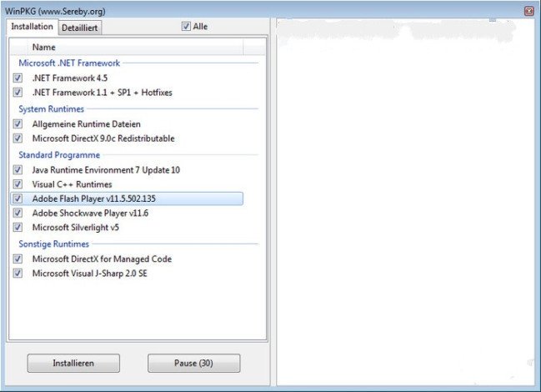
Task: Select Microsoft DirectX for Managed Code text
Action: tap(102, 259)
